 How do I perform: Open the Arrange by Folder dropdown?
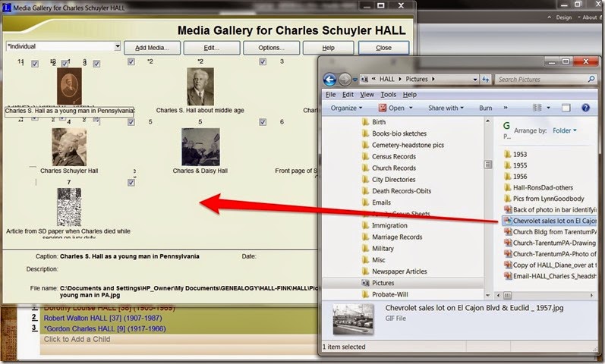pyautogui.click(x=565, y=130)
